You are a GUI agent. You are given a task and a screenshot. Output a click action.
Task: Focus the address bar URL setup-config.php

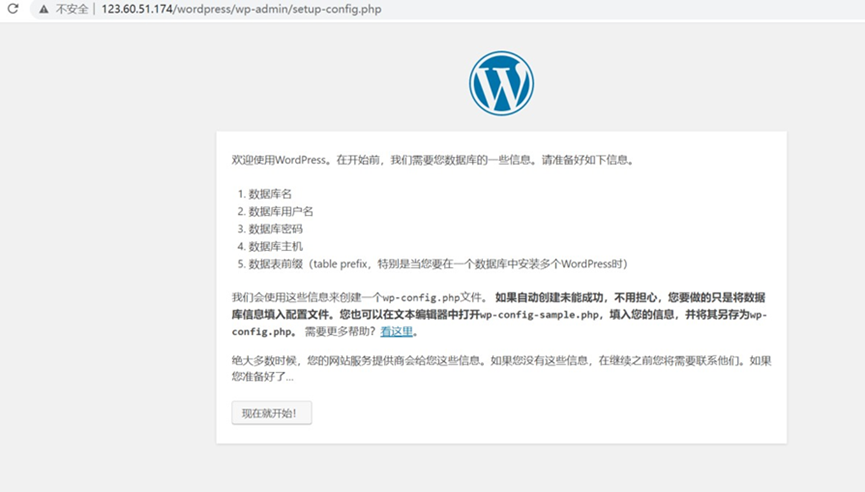[x=241, y=9]
